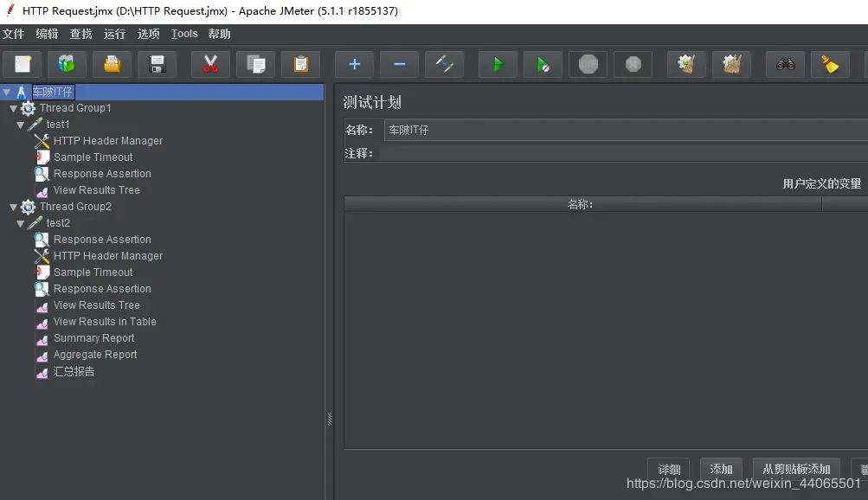This screenshot has height=500, width=868.
Task: Click the gear icon of Thread Group1
Action: click(x=29, y=108)
